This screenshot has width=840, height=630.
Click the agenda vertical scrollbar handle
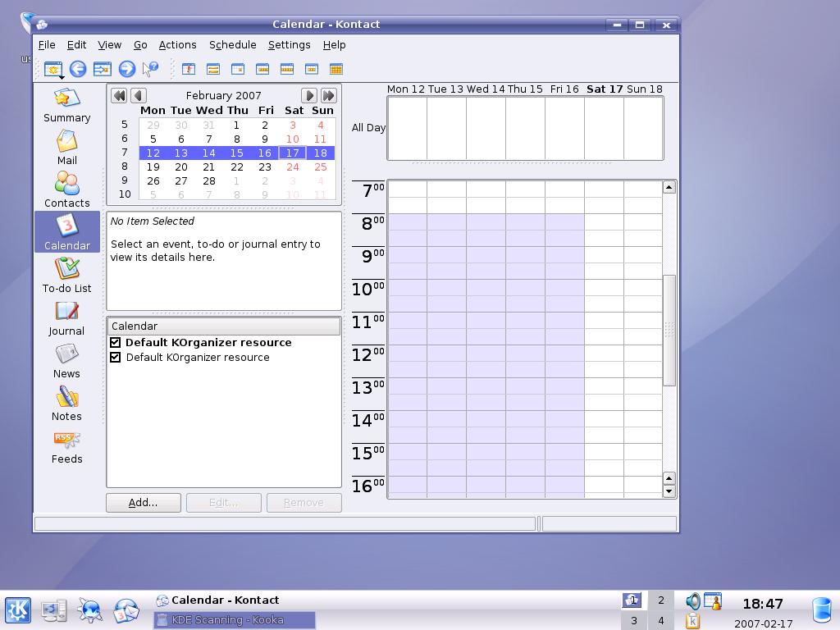click(669, 330)
